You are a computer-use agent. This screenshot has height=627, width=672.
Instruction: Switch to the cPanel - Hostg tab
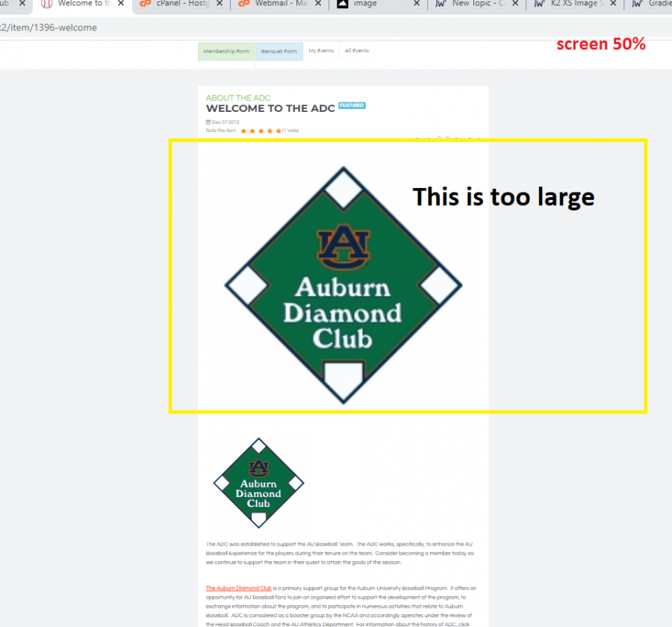pos(181,4)
